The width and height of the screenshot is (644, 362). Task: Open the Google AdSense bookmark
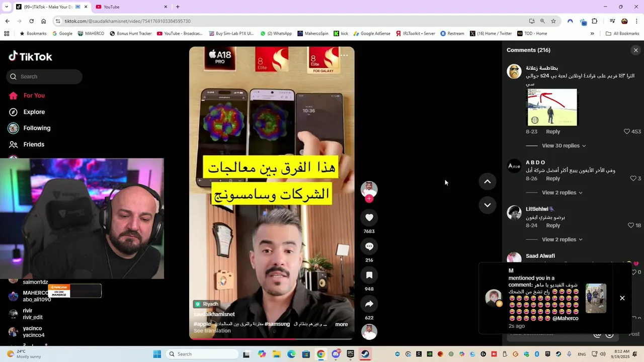click(372, 34)
